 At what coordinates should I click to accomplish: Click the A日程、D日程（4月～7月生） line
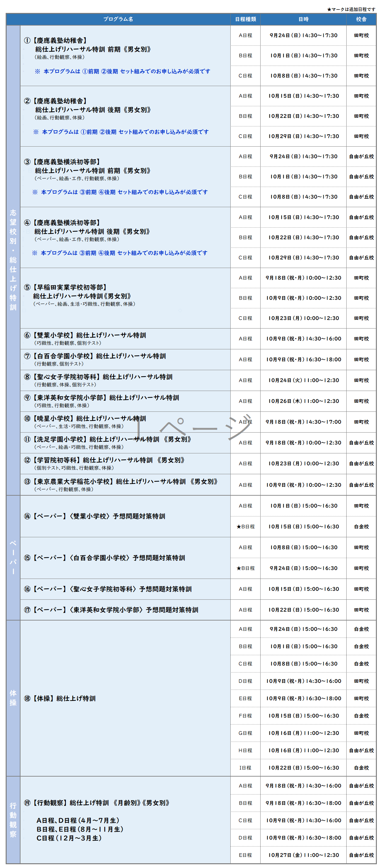[78, 820]
